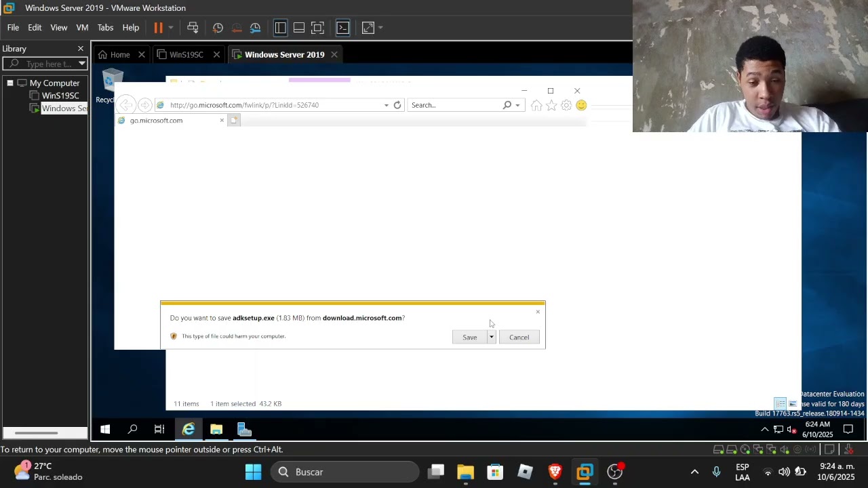Open Brave browser from the host taskbar

[555, 472]
